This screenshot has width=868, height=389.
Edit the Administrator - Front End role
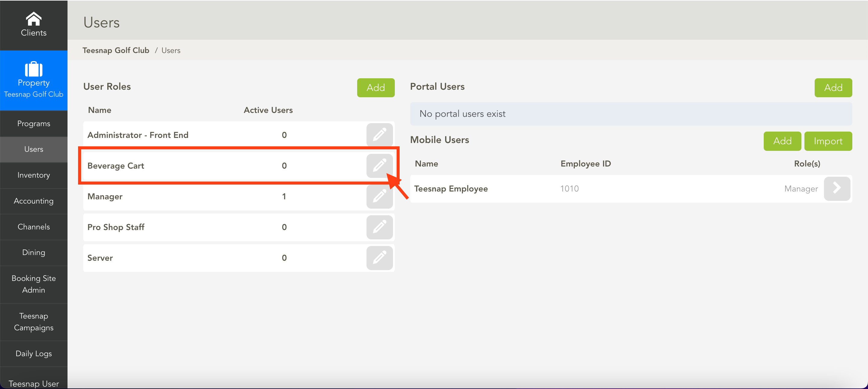(x=379, y=135)
